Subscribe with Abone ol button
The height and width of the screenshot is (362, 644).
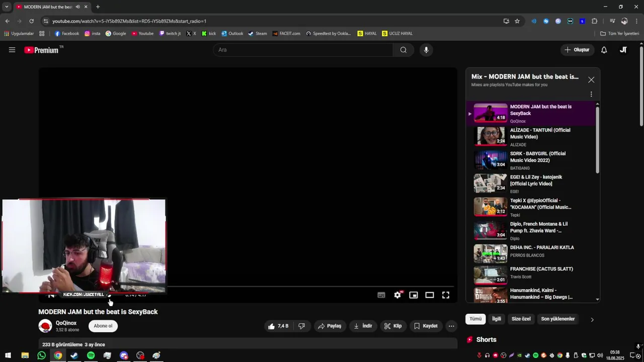(103, 326)
